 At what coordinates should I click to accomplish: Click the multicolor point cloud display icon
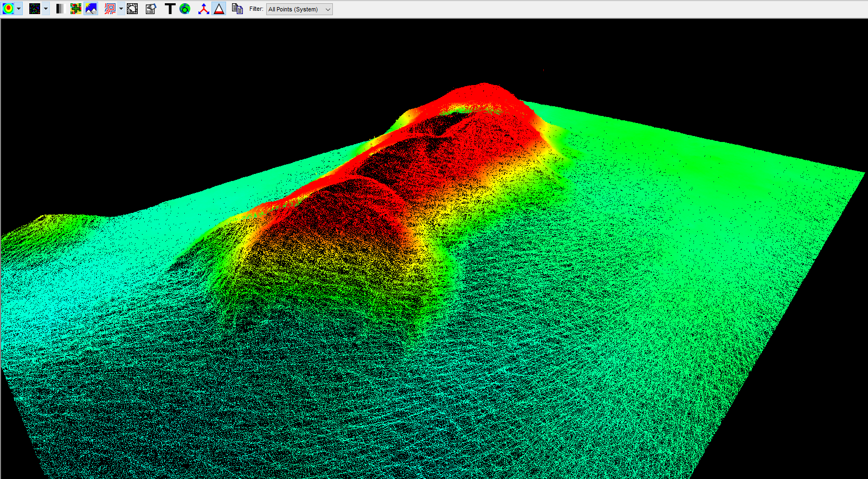click(35, 9)
